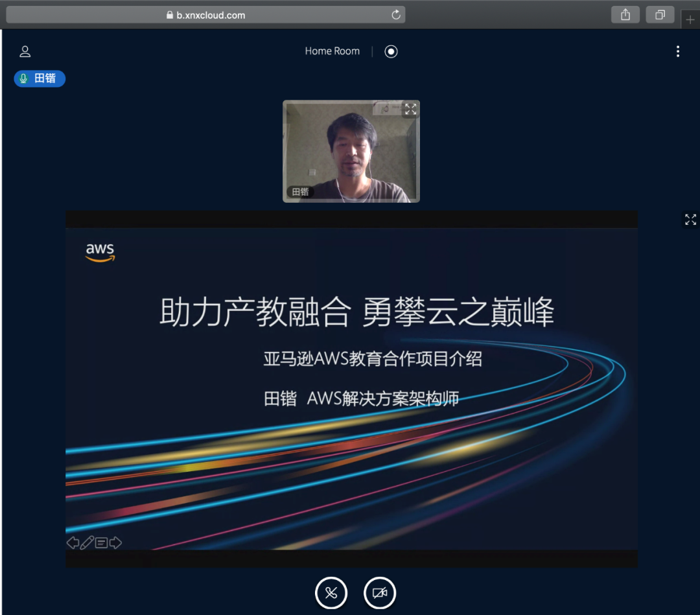Click the 田锴 talking indicator badge

pyautogui.click(x=40, y=78)
